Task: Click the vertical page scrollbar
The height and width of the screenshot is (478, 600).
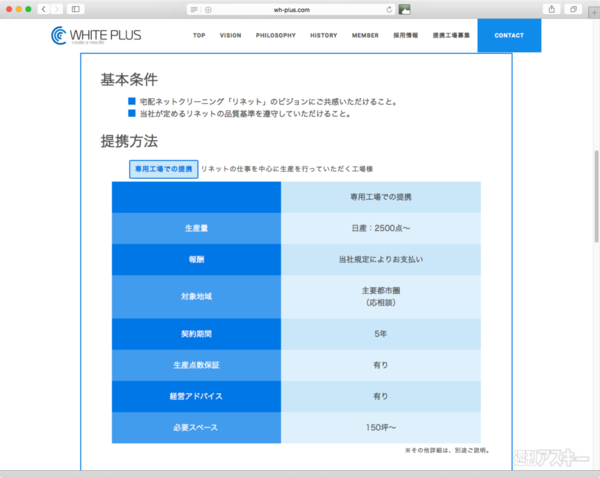Action: pyautogui.click(x=596, y=196)
